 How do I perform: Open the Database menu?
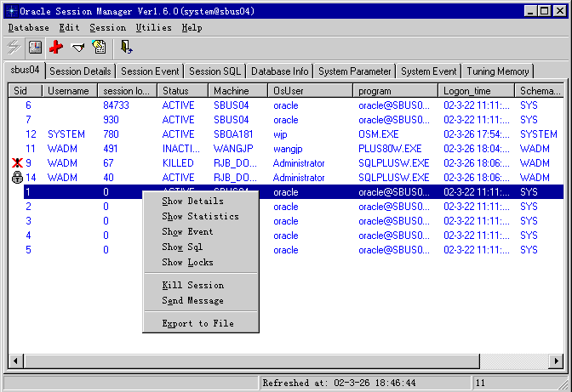[28, 28]
